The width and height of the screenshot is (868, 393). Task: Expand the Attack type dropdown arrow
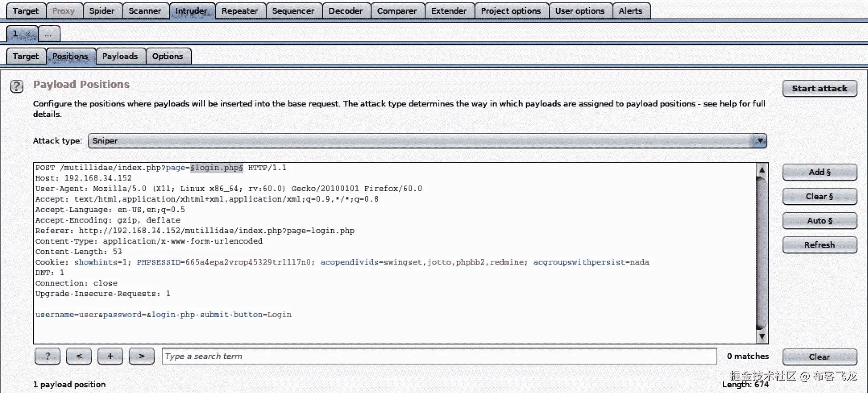pyautogui.click(x=760, y=141)
